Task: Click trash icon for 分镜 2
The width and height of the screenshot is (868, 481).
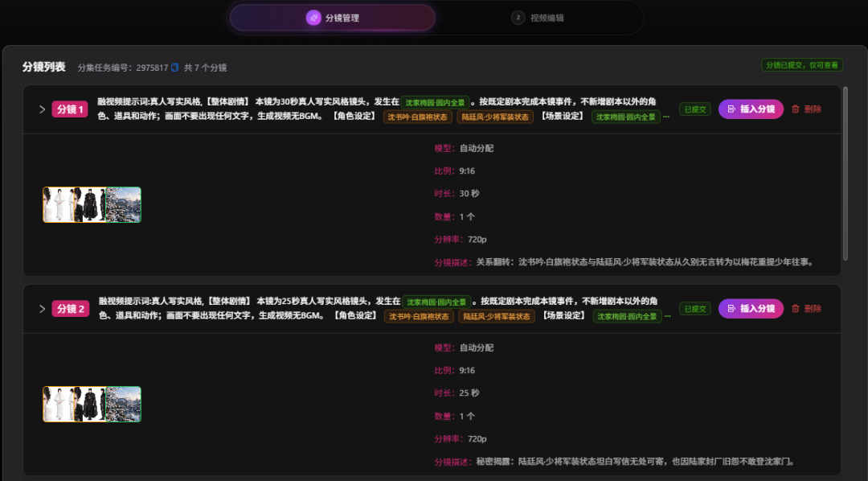Action: point(796,309)
